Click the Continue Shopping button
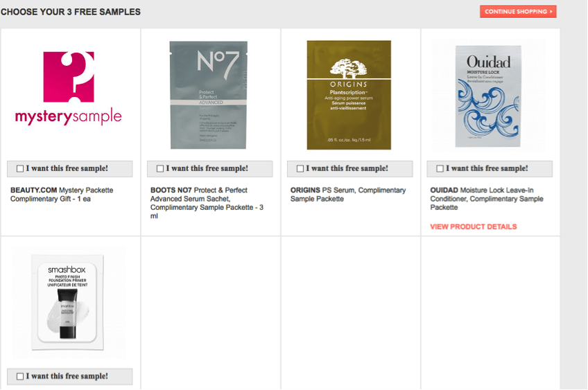Image resolution: width=588 pixels, height=390 pixels. click(x=518, y=12)
